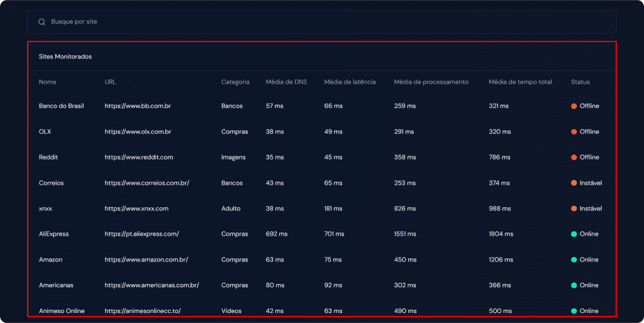644x323 pixels.
Task: Open the https://www.reddit.com link
Action: pos(139,157)
